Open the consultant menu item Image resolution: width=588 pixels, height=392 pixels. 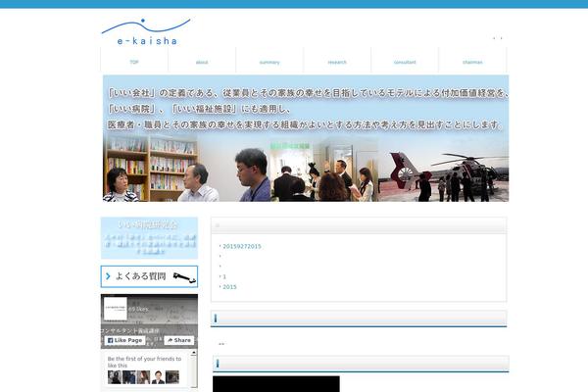coord(405,62)
